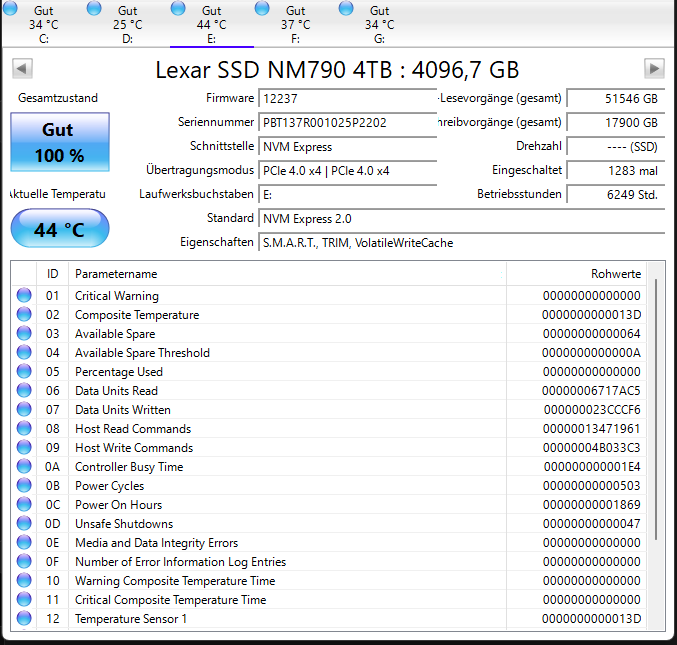
Task: Go to previous disk with left arrow
Action: [22, 69]
